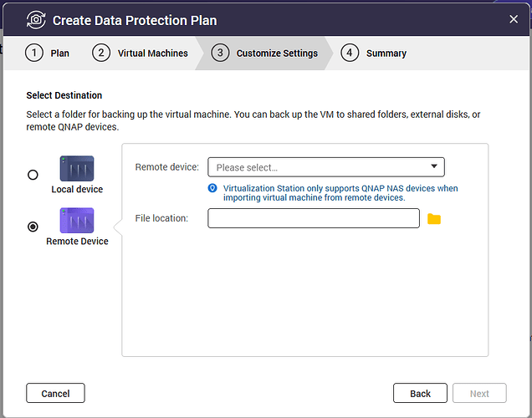
Task: Open the Remote device dropdown
Action: (x=326, y=167)
